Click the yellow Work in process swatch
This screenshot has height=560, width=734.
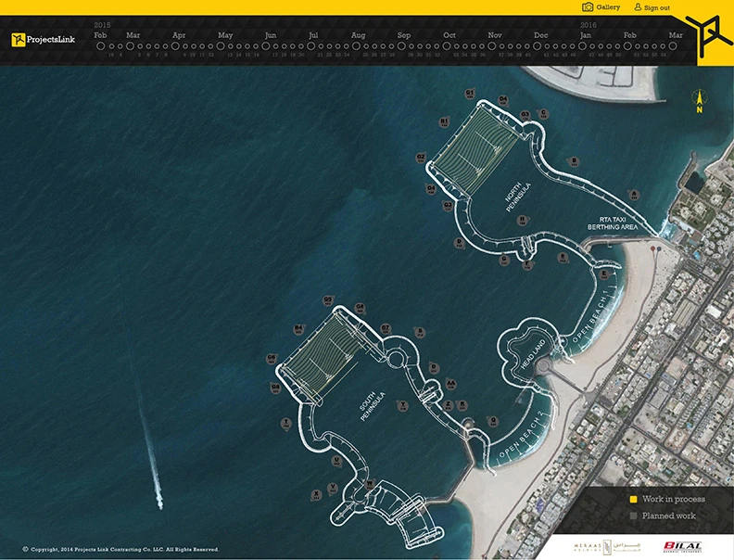[633, 500]
